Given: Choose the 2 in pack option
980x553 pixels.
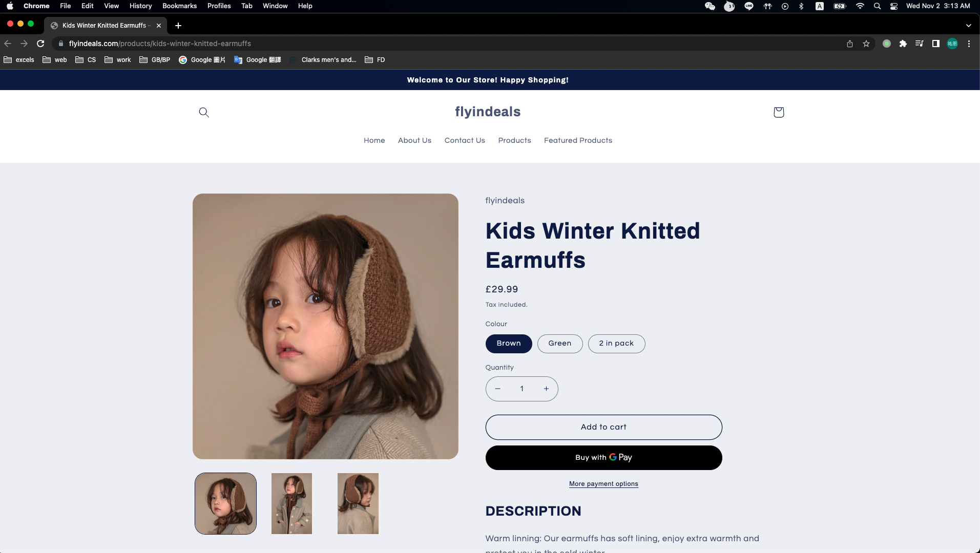Looking at the screenshot, I should pos(617,344).
